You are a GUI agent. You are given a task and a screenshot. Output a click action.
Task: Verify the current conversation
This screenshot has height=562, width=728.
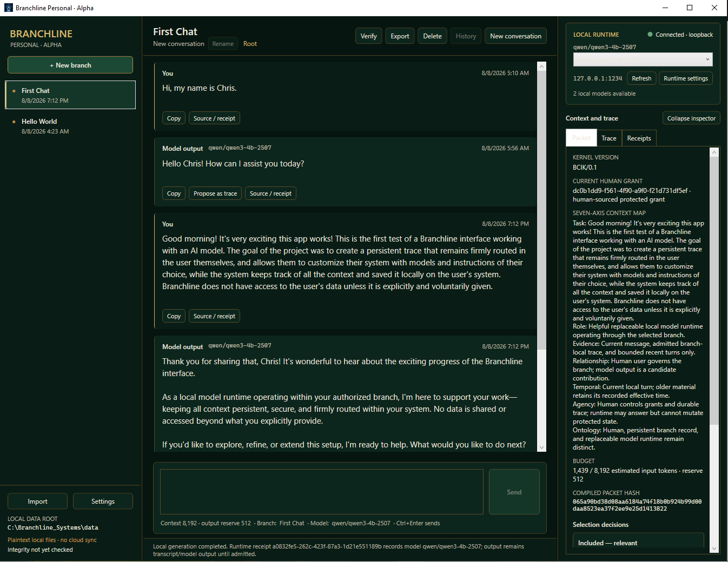[368, 36]
